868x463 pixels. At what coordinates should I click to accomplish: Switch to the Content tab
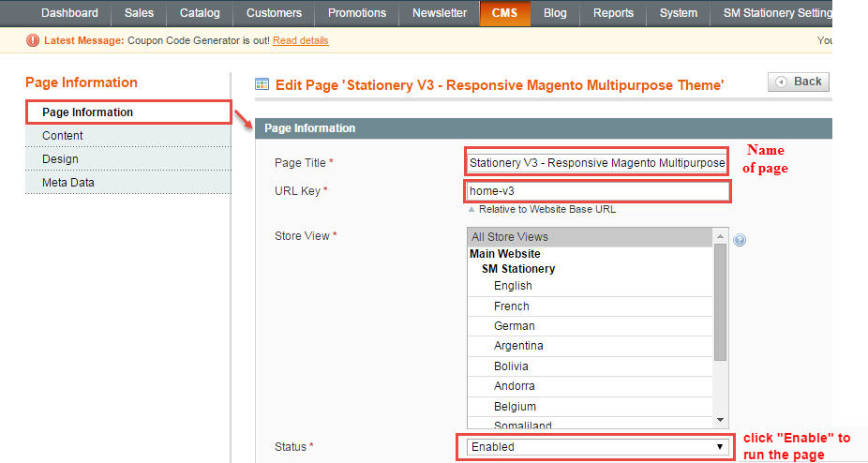pos(128,136)
